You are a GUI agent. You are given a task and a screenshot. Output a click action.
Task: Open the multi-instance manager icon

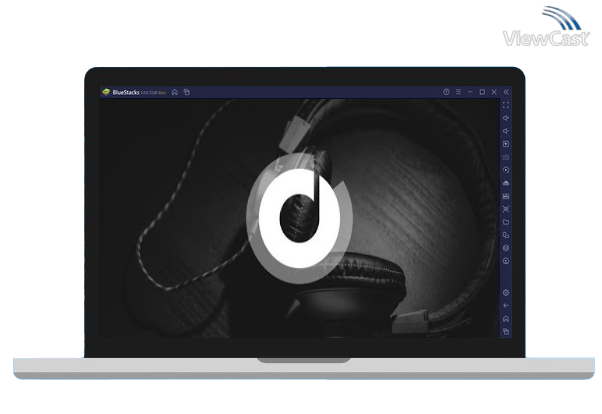pos(506,248)
